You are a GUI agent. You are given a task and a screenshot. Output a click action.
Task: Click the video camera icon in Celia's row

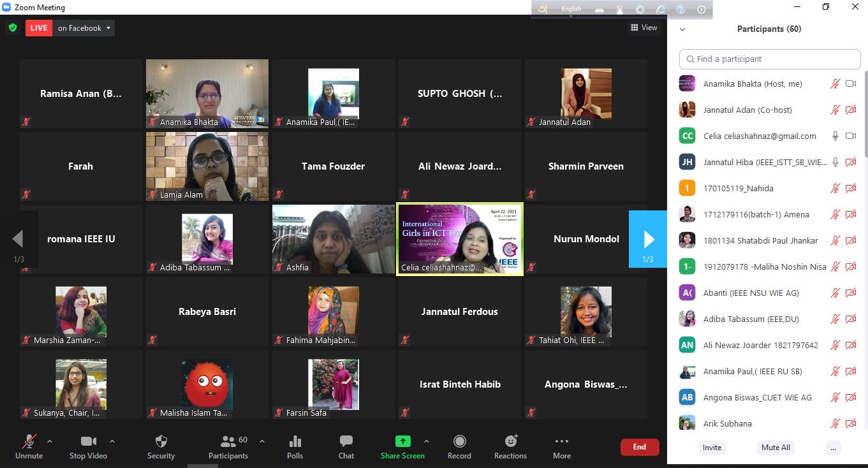[851, 136]
